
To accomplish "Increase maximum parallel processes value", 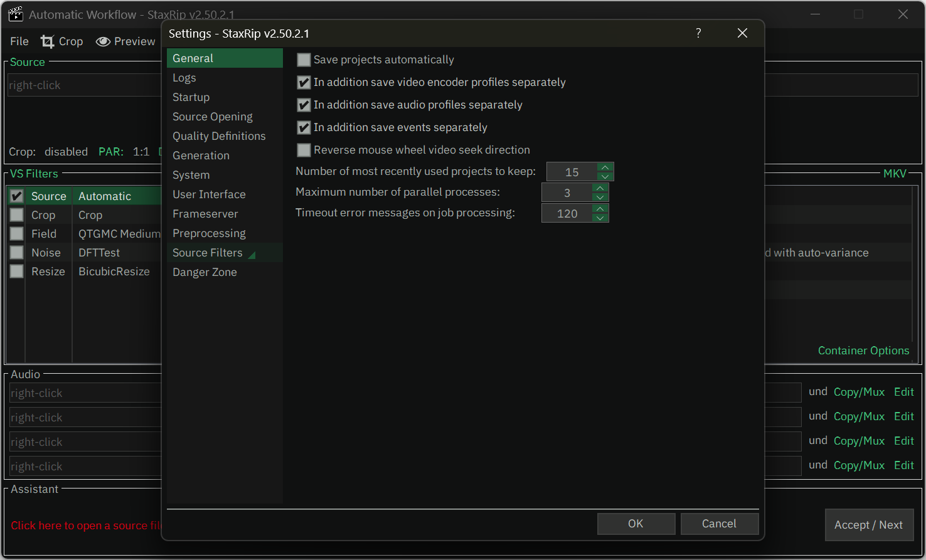I will click(x=600, y=188).
